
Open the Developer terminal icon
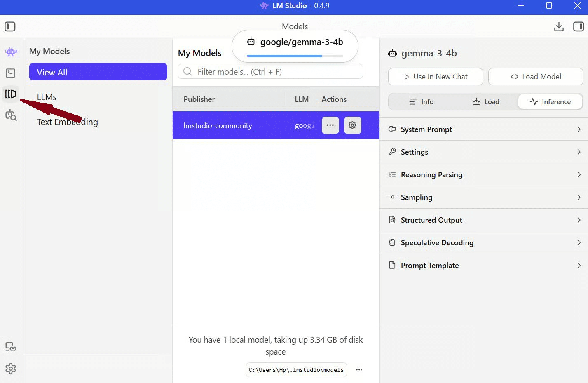pos(11,73)
